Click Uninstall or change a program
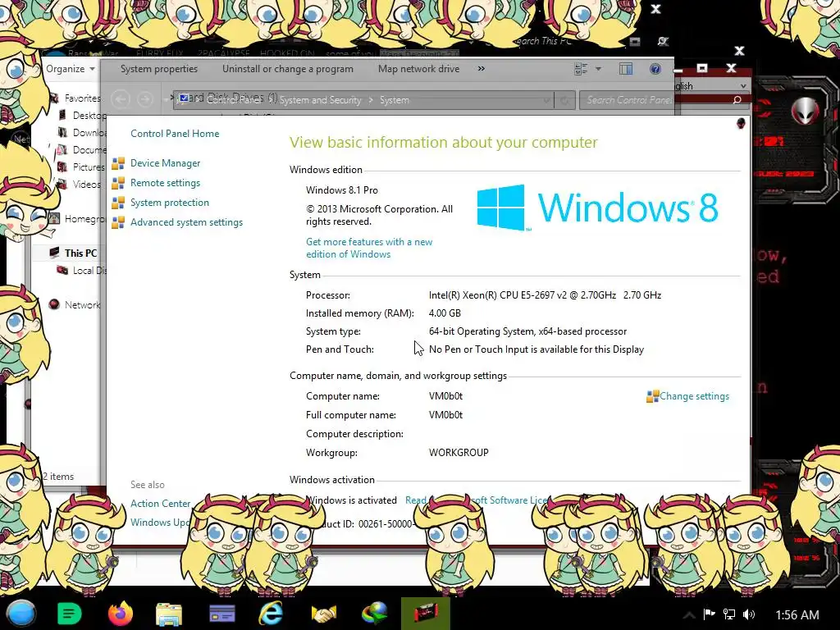This screenshot has height=630, width=840. pos(288,69)
